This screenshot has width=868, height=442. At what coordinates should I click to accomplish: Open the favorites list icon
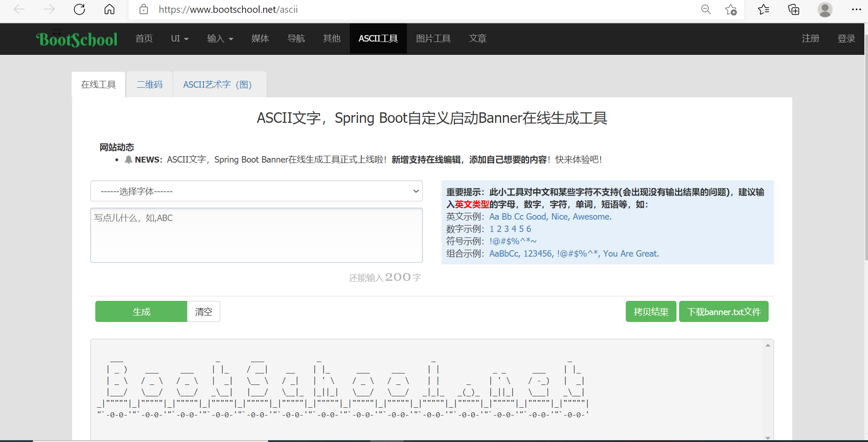pyautogui.click(x=764, y=10)
